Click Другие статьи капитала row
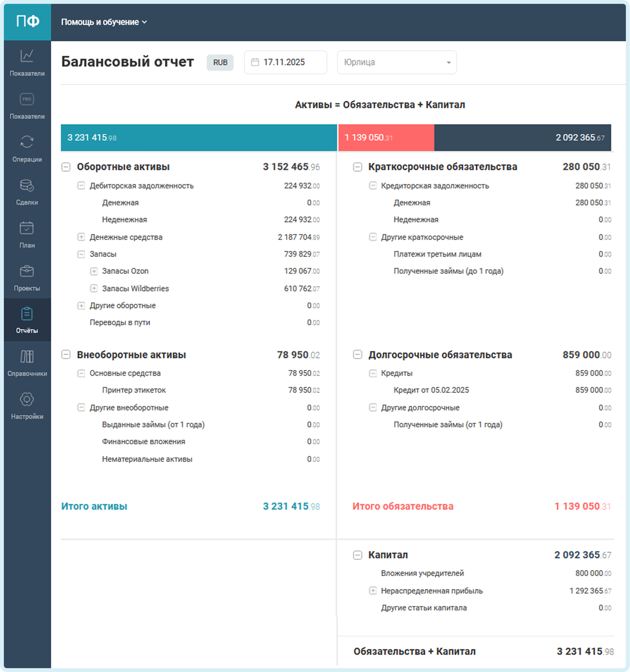 click(496, 608)
